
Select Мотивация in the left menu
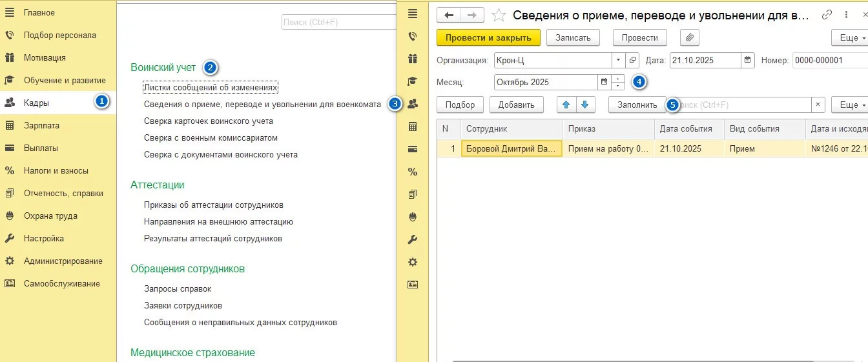(x=58, y=57)
